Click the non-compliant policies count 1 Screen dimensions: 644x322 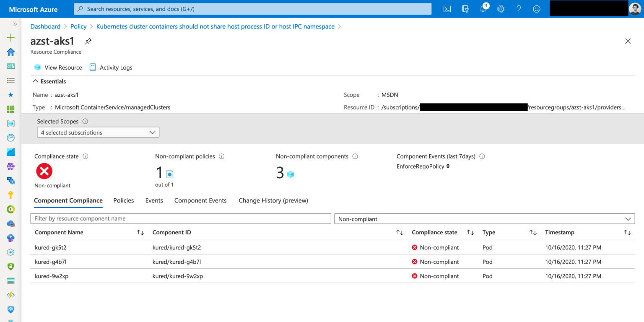[159, 173]
